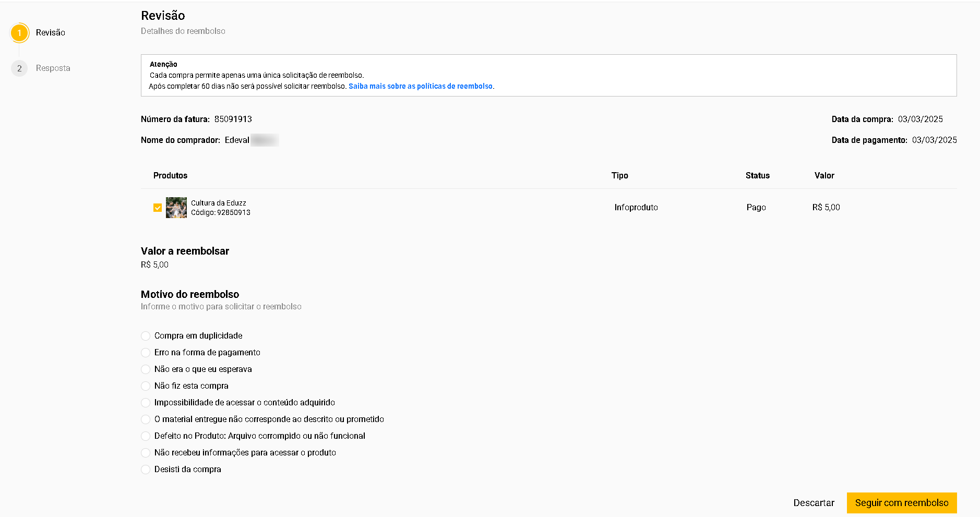The width and height of the screenshot is (980, 517).
Task: Select "Compra em duplicidade" reason
Action: [146, 336]
